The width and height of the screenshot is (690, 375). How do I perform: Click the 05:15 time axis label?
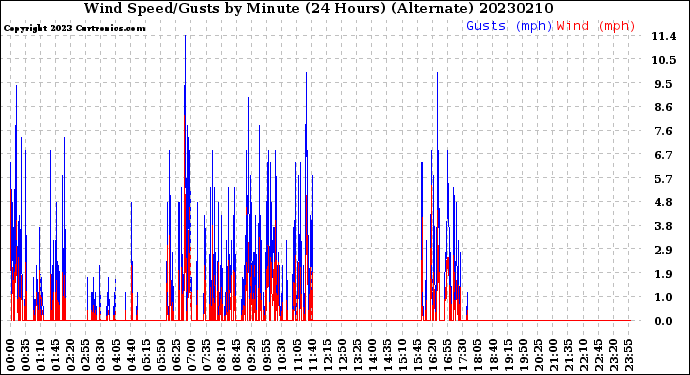(x=146, y=355)
